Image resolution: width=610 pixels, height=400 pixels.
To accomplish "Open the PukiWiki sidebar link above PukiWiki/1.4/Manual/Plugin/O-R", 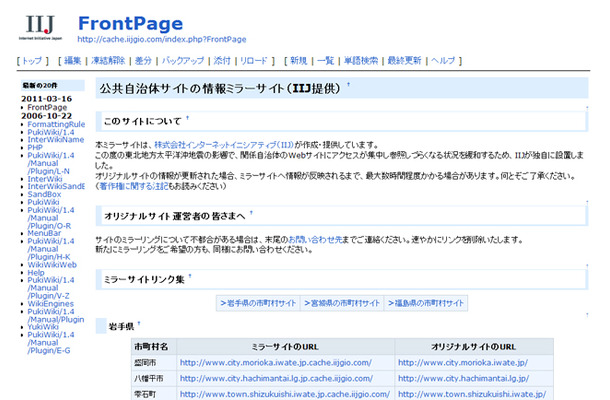I will [43, 202].
